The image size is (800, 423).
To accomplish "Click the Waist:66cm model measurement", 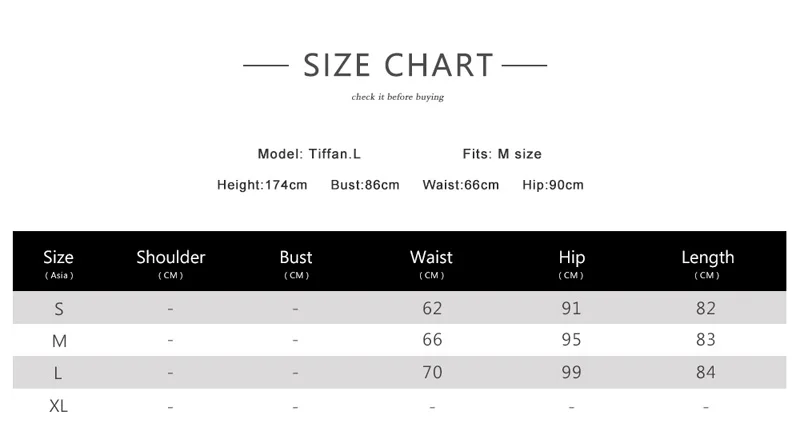I will tap(460, 185).
